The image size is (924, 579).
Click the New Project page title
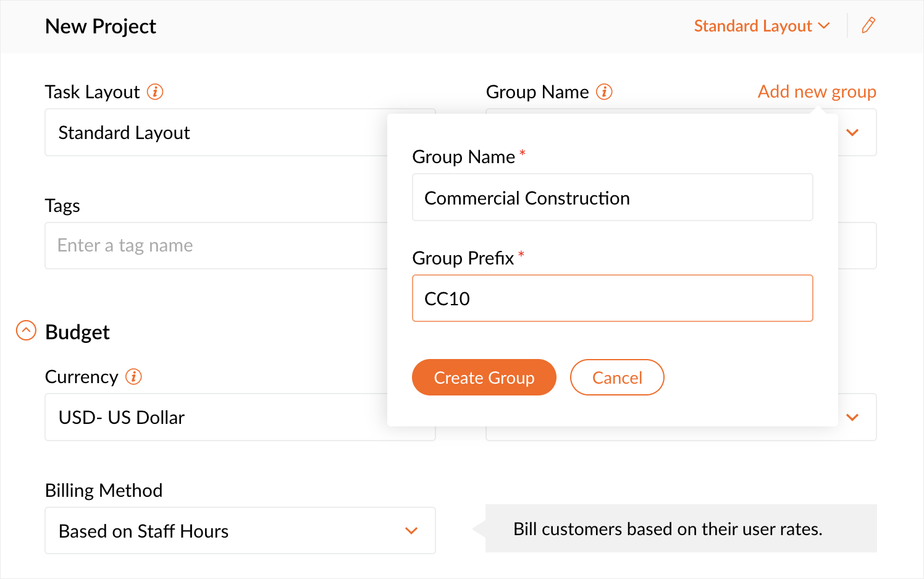(101, 27)
